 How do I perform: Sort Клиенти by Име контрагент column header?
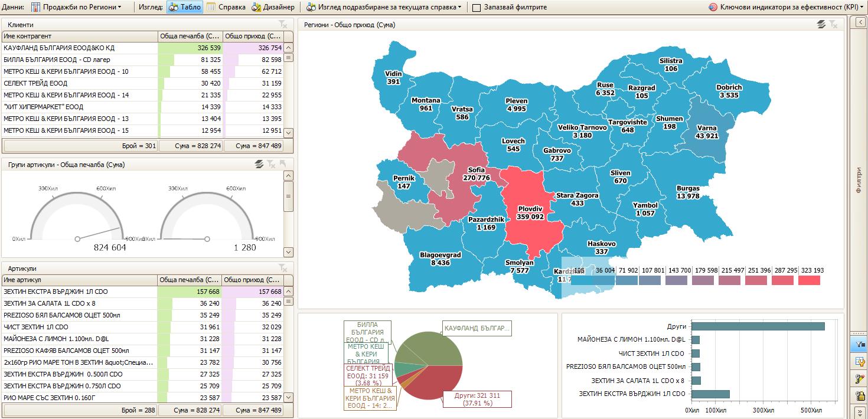(x=80, y=37)
